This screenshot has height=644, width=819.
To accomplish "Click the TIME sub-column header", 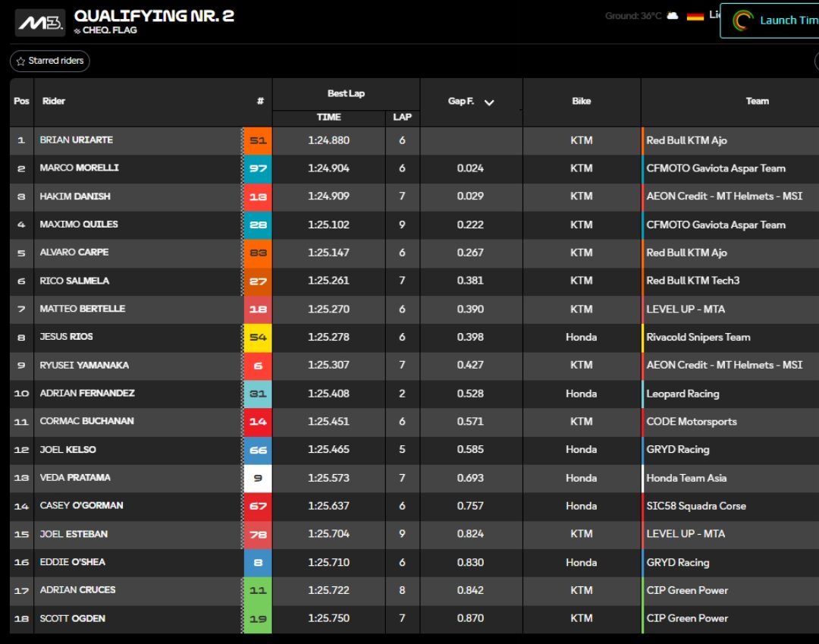I will (x=328, y=117).
